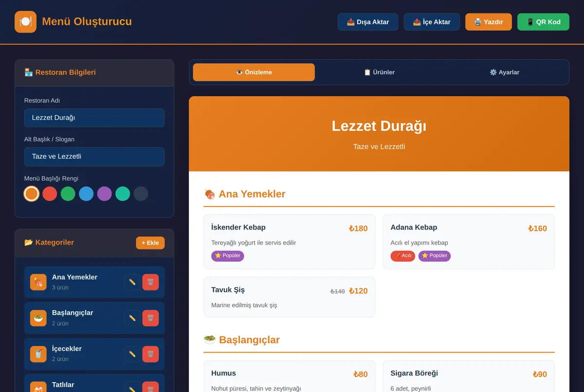Click the Restoran Adı input field
This screenshot has width=584, height=392.
94,118
